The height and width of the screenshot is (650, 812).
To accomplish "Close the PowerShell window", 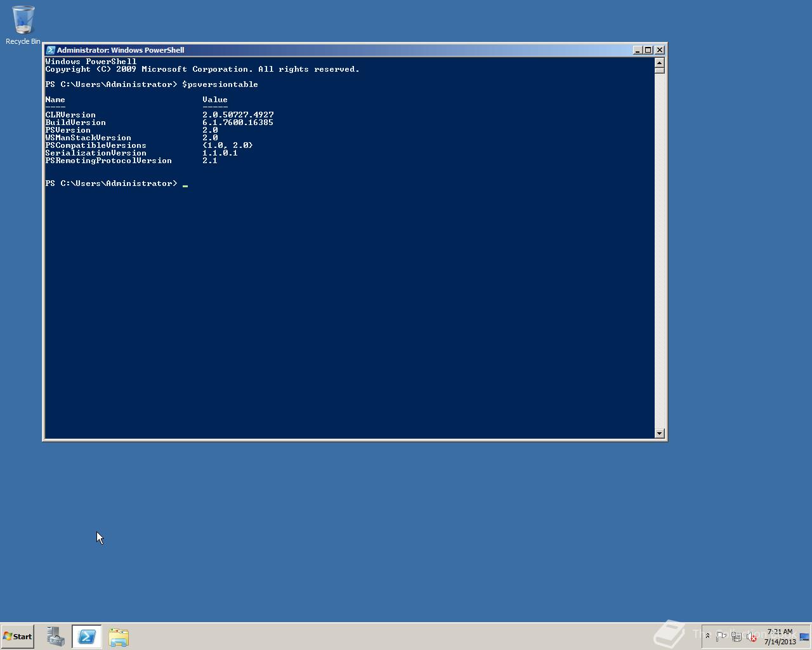I will [660, 50].
